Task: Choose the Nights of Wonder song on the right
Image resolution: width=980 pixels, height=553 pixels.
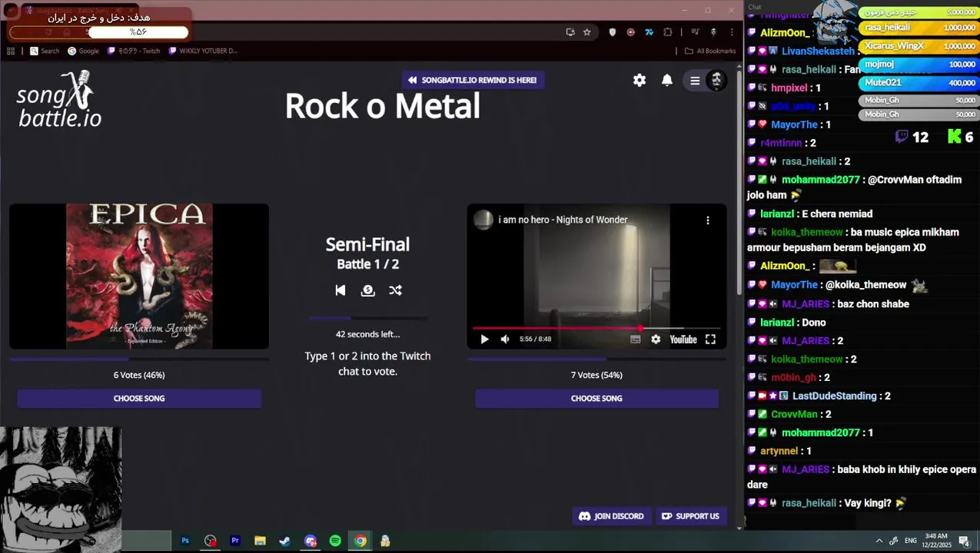Action: coord(596,398)
